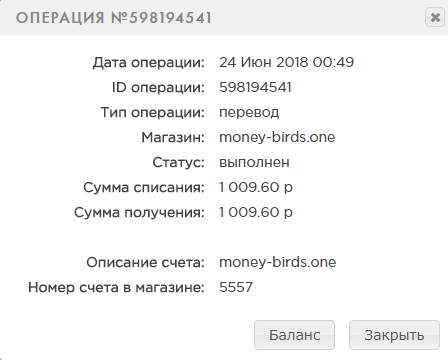Click the Дата операции label
The image size is (448, 360).
click(149, 63)
